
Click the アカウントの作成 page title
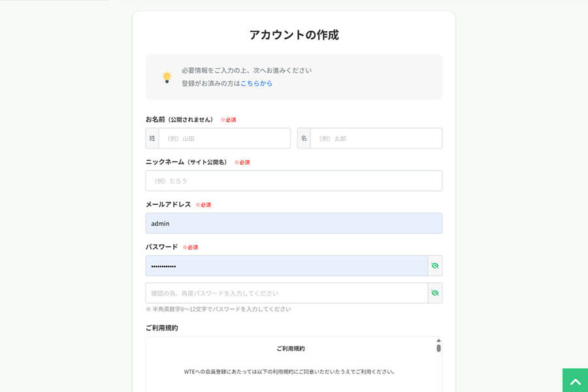(293, 35)
